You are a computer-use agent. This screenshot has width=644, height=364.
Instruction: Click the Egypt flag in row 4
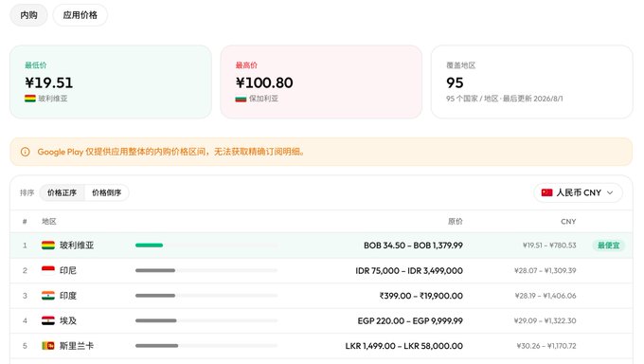[x=48, y=320]
